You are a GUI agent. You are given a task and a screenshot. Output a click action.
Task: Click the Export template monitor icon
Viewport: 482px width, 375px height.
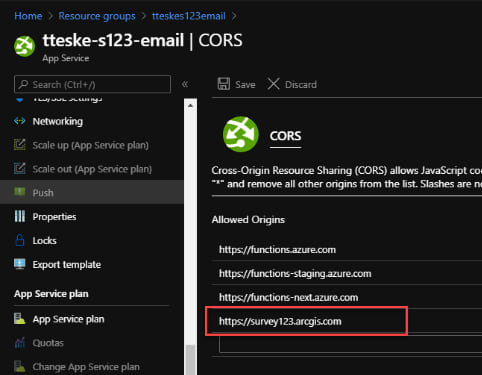[20, 264]
